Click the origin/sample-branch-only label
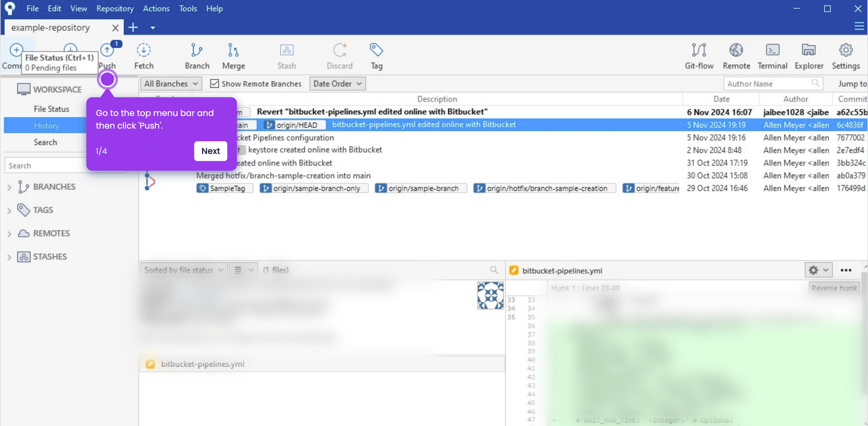 click(314, 188)
